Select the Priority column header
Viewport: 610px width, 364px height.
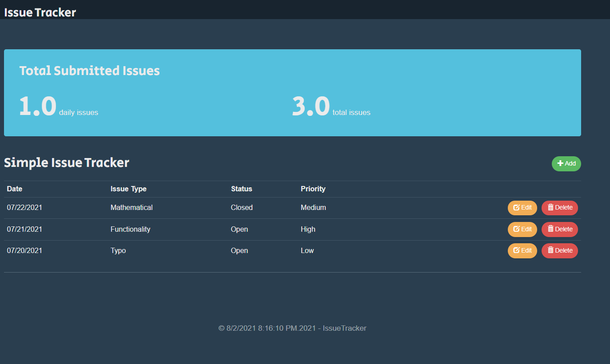point(313,189)
